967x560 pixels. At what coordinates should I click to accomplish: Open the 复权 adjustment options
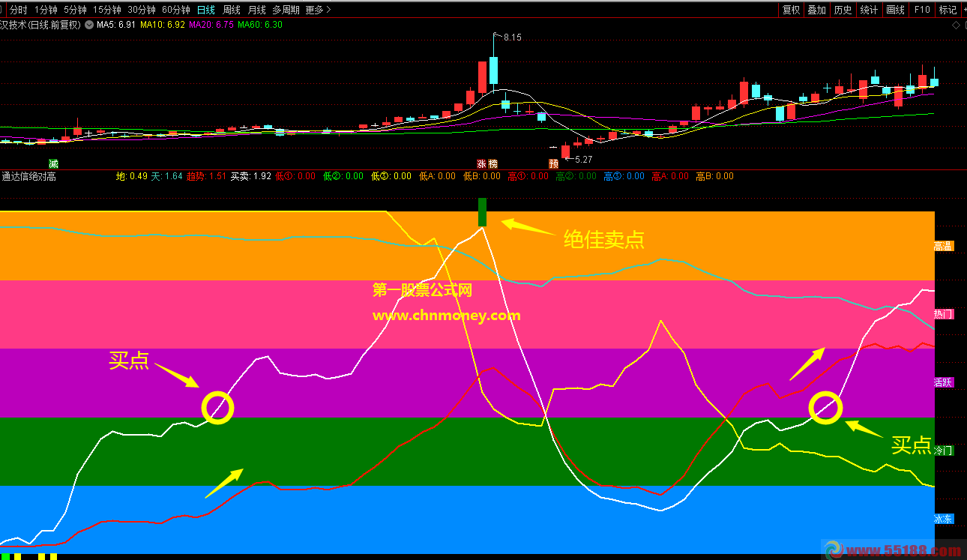791,10
